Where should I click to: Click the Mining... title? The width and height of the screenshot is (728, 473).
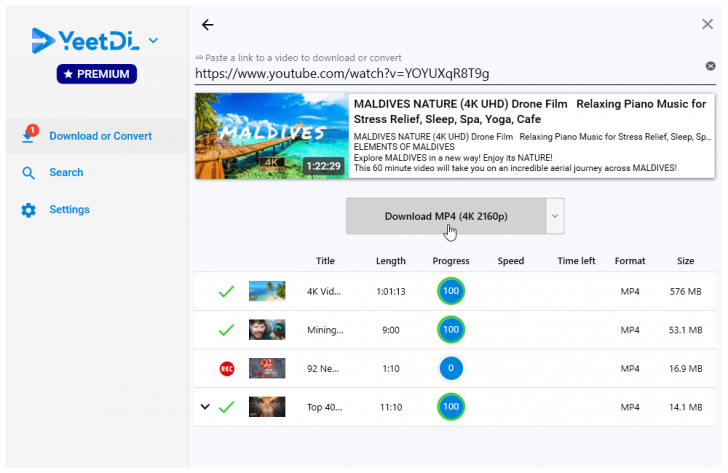(325, 330)
